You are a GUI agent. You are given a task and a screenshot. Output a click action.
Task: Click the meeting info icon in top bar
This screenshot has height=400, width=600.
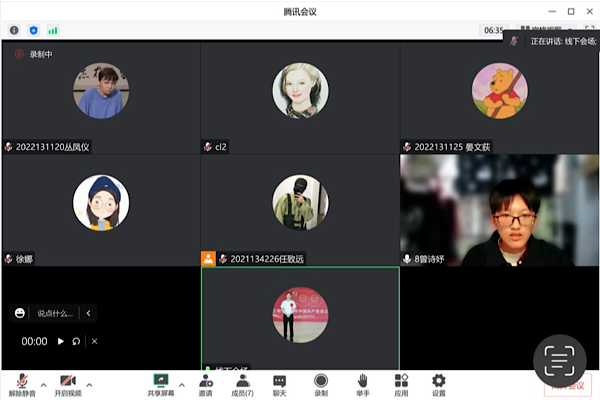(14, 30)
